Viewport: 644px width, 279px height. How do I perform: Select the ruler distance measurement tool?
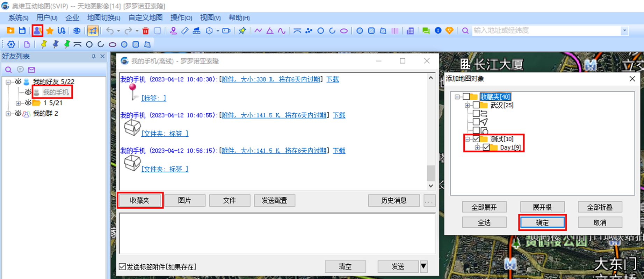(x=185, y=31)
